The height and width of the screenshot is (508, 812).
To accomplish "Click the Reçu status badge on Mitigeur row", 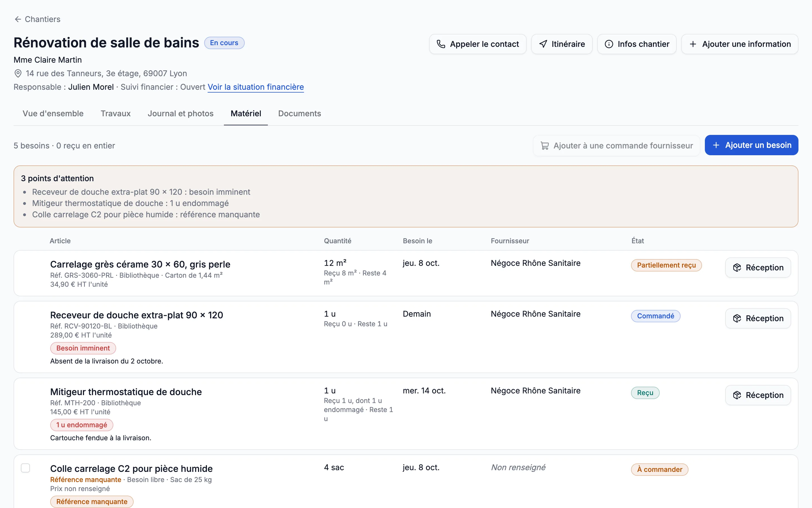I will click(x=645, y=393).
